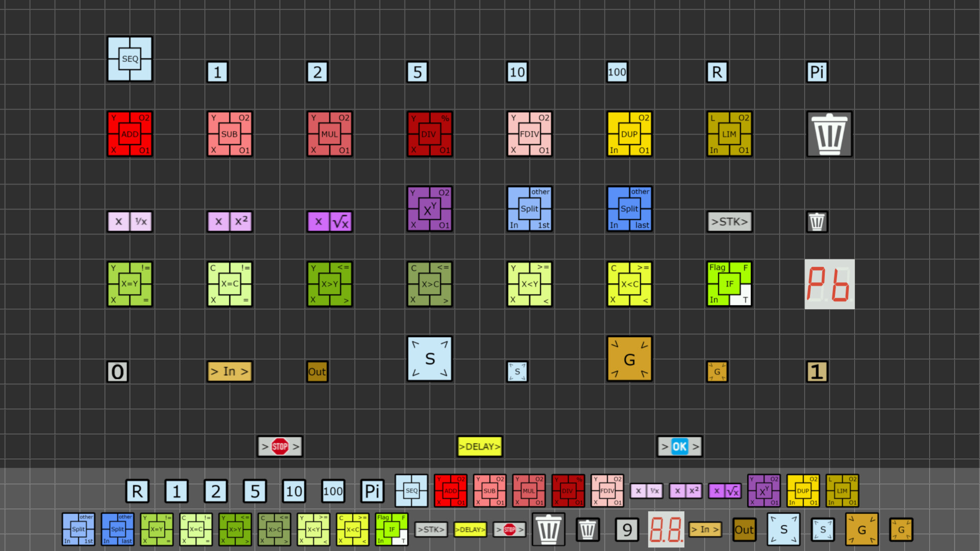Click the SEQ block on the canvas
980x551 pixels.
(130, 59)
